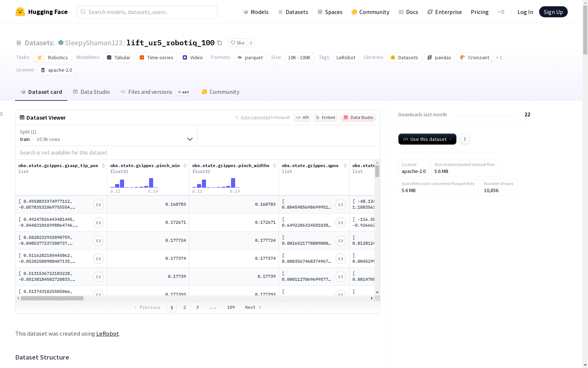Screen dimensions: 588x368
Task: Filter by the Robotics task tag
Action: (x=52, y=57)
